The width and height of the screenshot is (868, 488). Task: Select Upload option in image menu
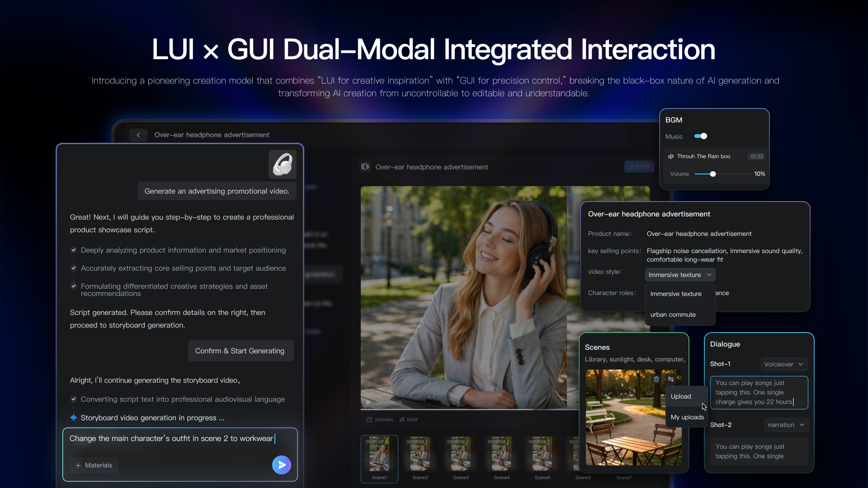pyautogui.click(x=681, y=396)
